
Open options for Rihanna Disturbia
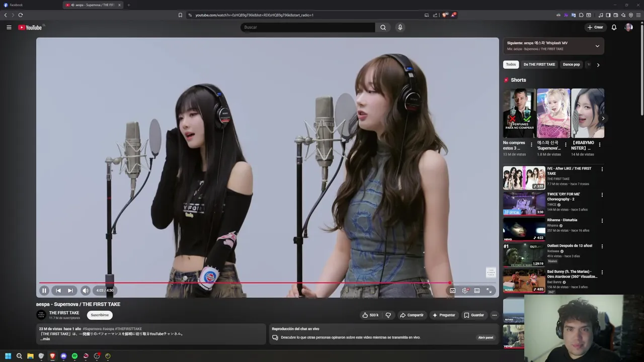pos(602,221)
